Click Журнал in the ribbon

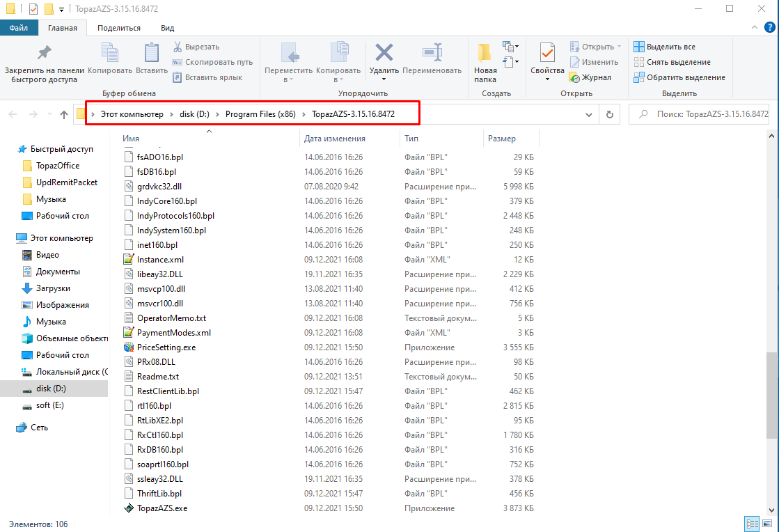click(x=590, y=77)
